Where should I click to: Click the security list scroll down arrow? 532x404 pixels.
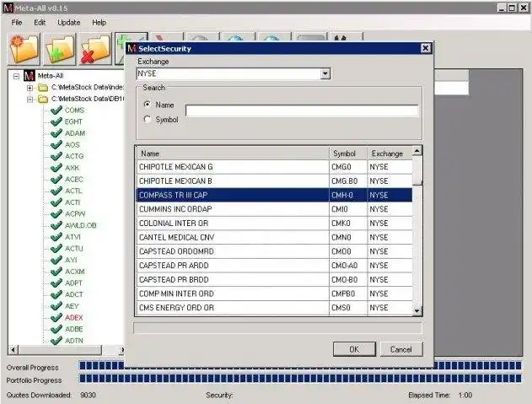click(x=417, y=310)
